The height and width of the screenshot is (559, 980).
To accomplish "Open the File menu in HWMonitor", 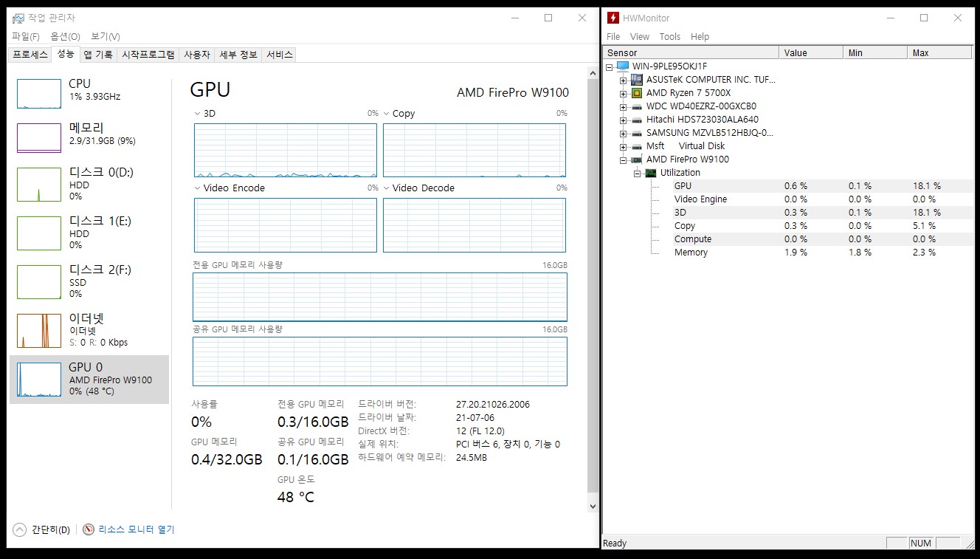I will (613, 36).
